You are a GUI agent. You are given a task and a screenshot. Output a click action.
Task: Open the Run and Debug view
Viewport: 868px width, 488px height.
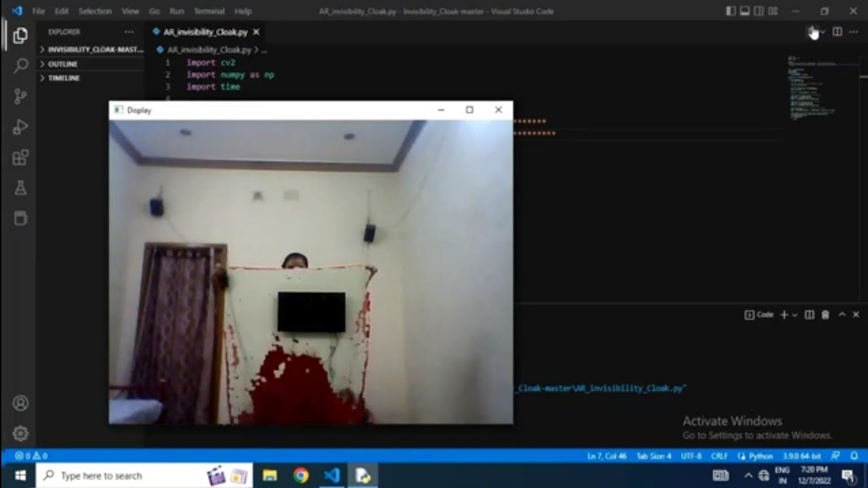(x=20, y=127)
